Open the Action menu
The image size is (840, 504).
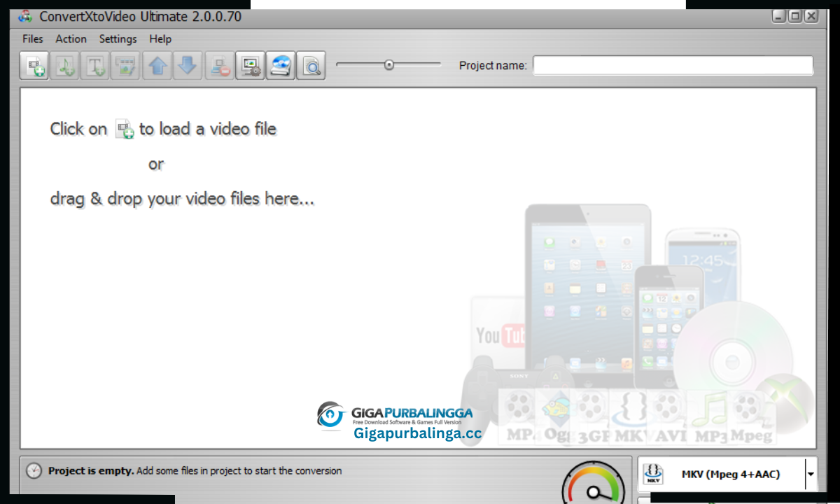click(71, 39)
